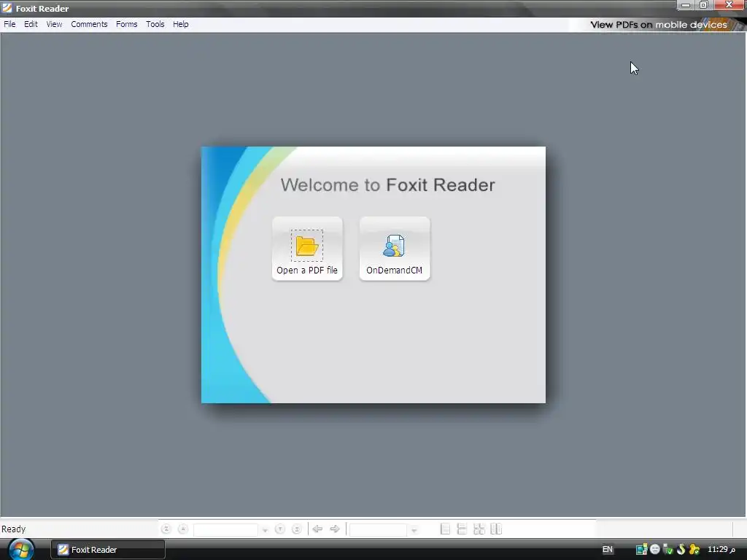Open the Comments menu
The image size is (747, 560).
[x=89, y=24]
